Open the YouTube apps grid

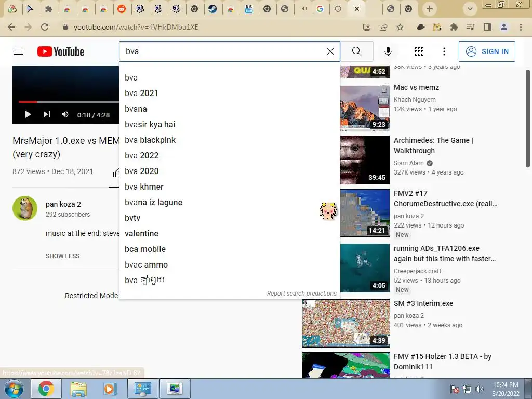pos(419,51)
